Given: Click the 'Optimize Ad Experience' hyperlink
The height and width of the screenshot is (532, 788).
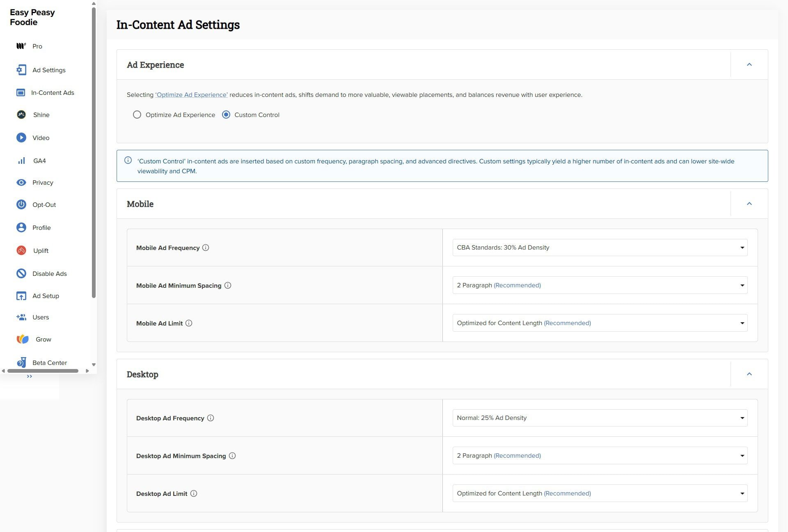Looking at the screenshot, I should click(191, 95).
